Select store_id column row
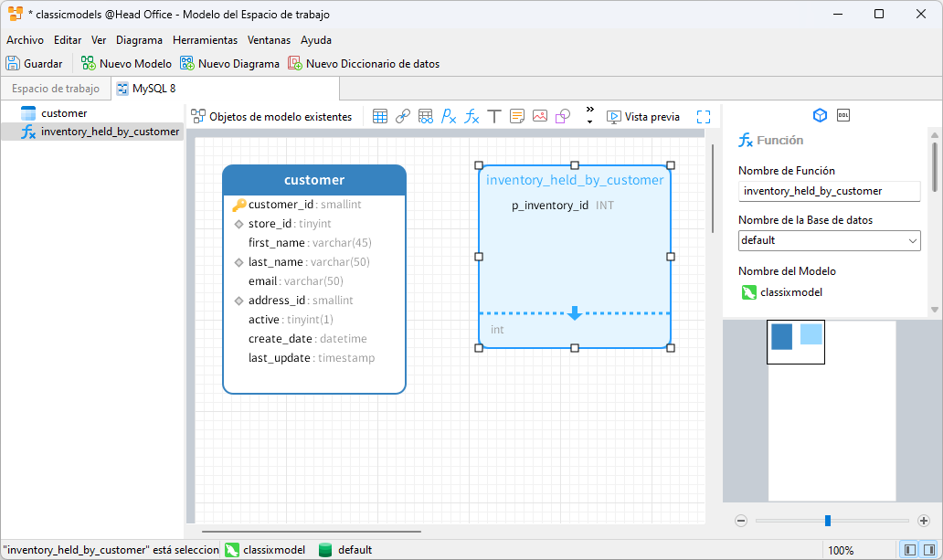943x560 pixels. point(314,224)
